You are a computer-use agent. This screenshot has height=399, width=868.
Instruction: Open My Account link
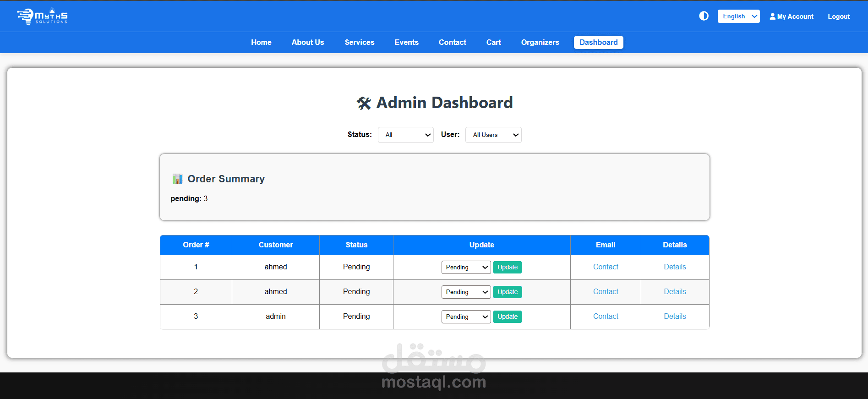pyautogui.click(x=792, y=16)
